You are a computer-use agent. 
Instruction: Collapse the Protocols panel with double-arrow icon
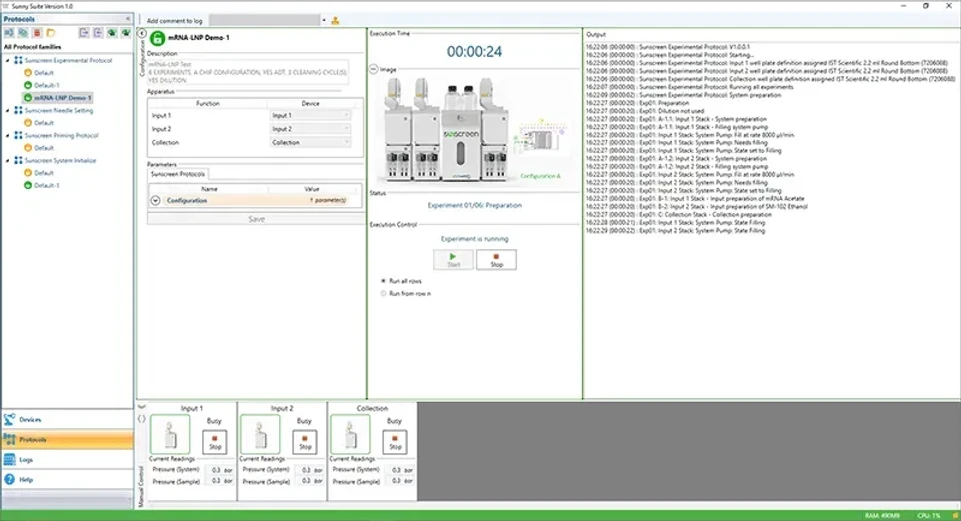[127, 19]
